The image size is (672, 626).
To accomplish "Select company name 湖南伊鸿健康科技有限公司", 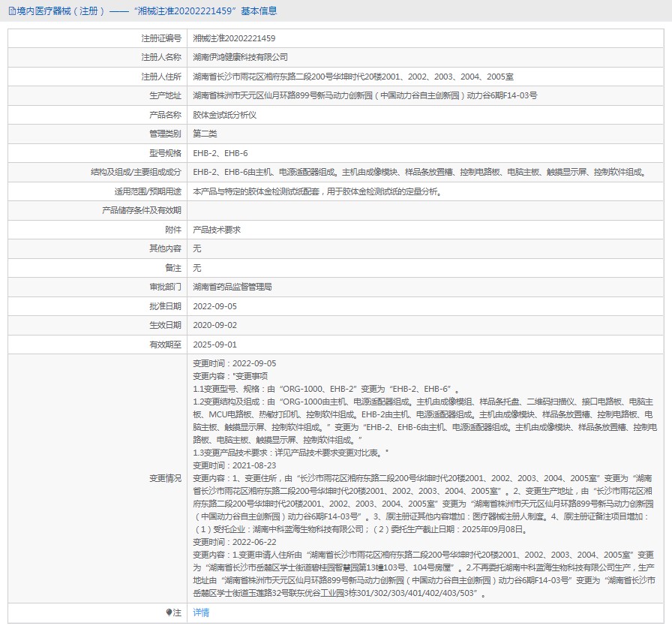I will click(240, 58).
